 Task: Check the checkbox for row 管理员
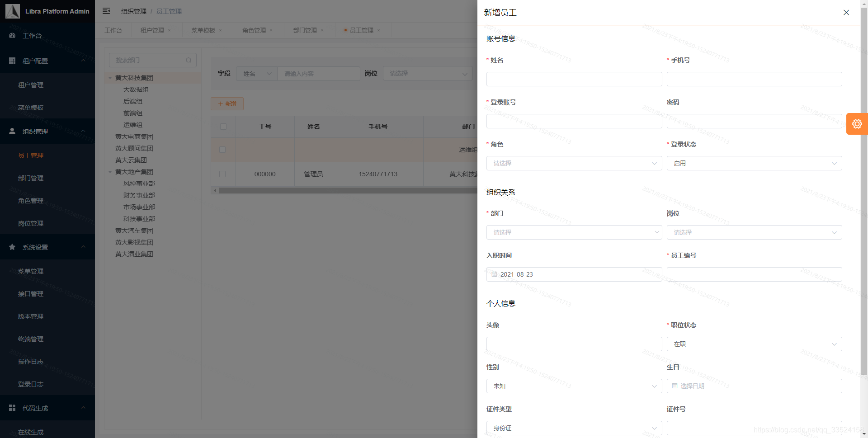pyautogui.click(x=223, y=174)
